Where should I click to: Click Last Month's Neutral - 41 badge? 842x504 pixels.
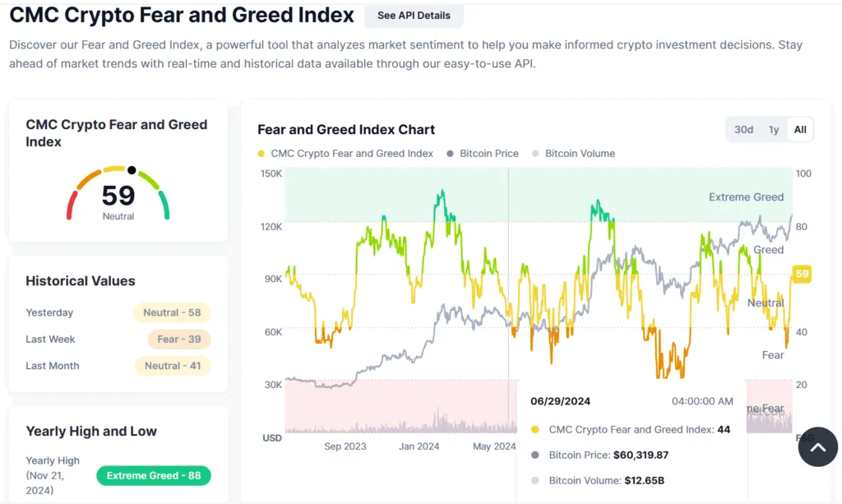click(172, 366)
